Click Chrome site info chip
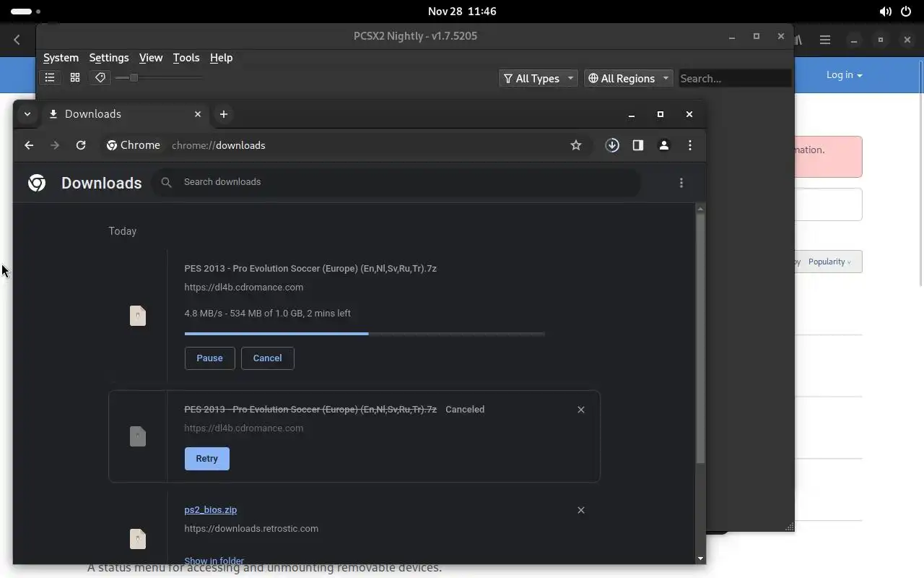 point(134,145)
